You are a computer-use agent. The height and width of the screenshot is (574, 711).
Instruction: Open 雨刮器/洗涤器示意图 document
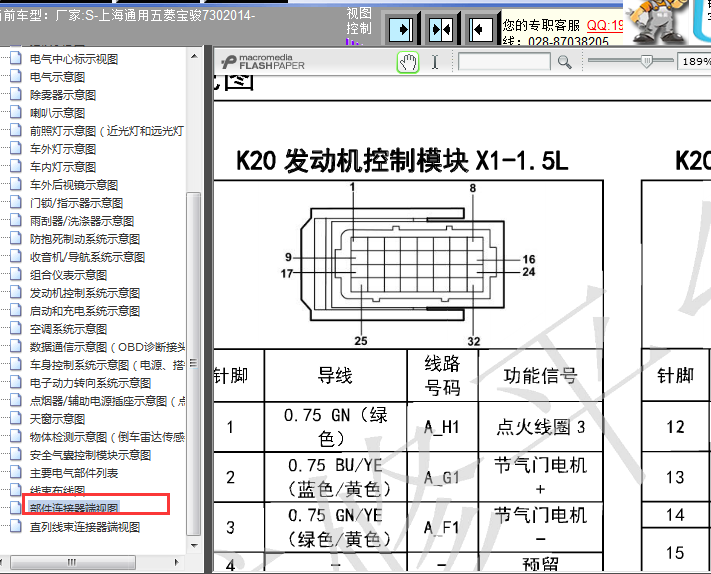point(82,221)
